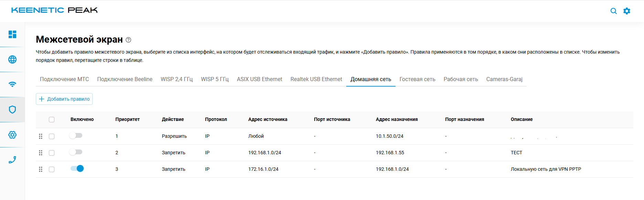This screenshot has height=200, width=644.
Task: Open the Cameras-Garaj tab
Action: (504, 79)
